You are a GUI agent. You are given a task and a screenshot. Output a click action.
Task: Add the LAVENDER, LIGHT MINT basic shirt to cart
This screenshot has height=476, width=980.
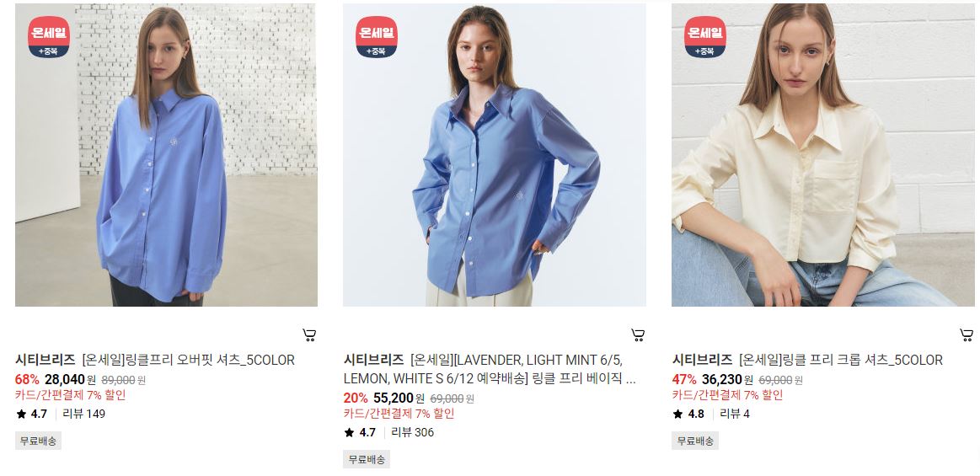click(638, 334)
